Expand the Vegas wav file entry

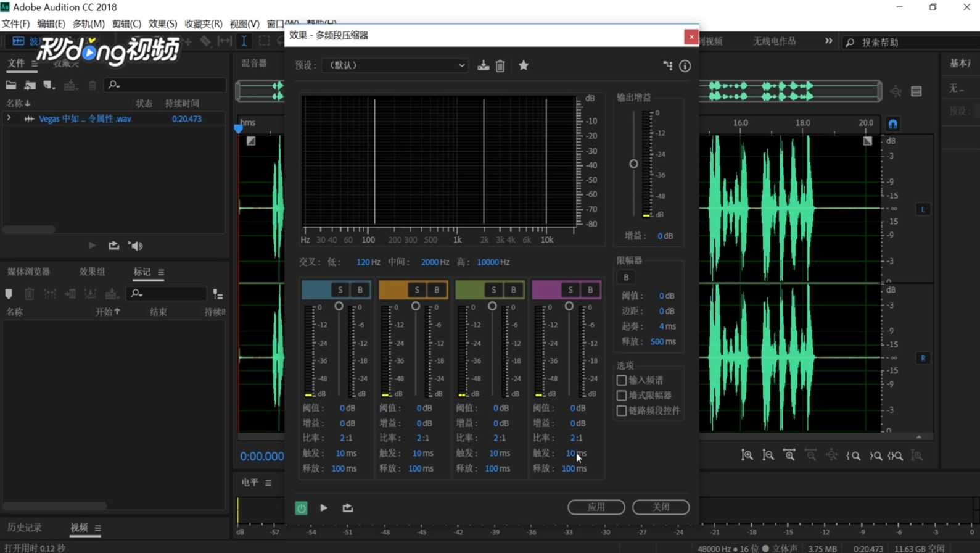pos(9,118)
